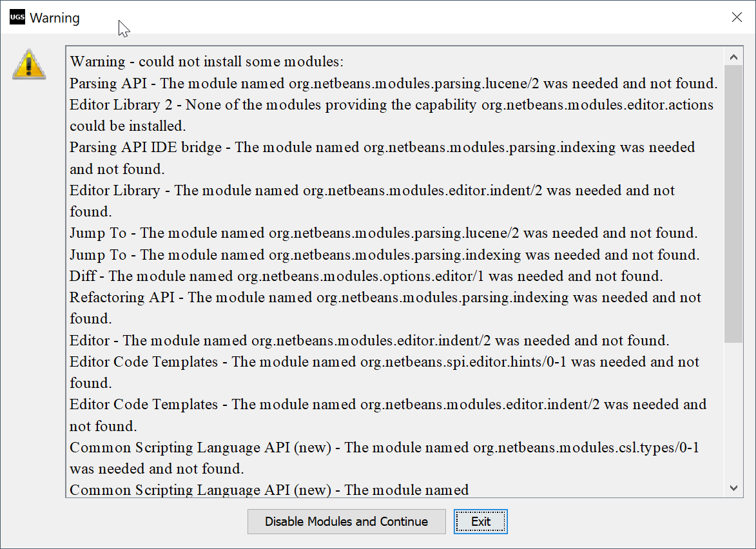Close the Warning dialog window
Image resolution: width=756 pixels, height=549 pixels.
tap(737, 17)
